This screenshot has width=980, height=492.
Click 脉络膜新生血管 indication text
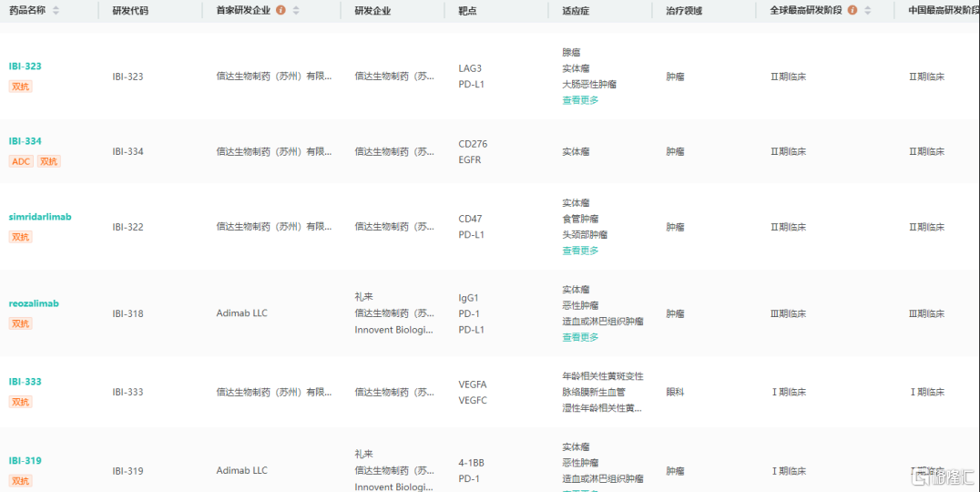594,392
